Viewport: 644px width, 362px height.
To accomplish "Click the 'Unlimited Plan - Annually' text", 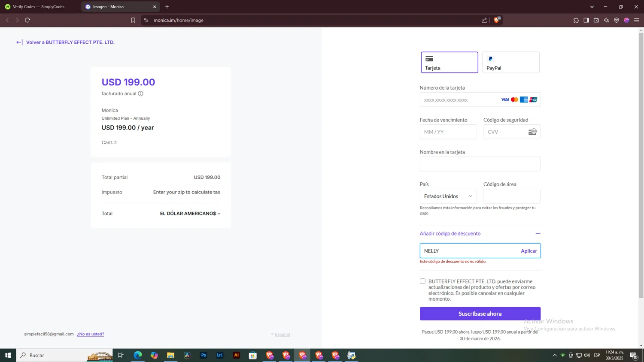I will tap(126, 118).
